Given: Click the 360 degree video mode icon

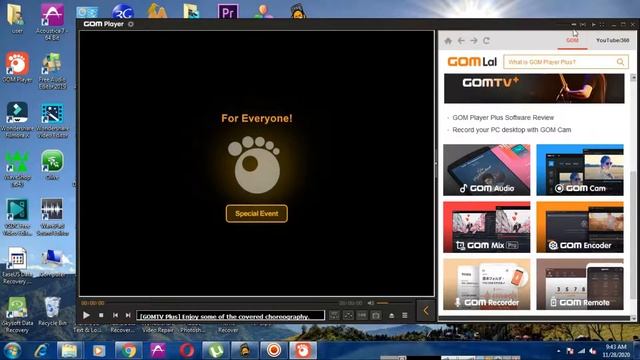Looking at the screenshot, I should tap(362, 315).
